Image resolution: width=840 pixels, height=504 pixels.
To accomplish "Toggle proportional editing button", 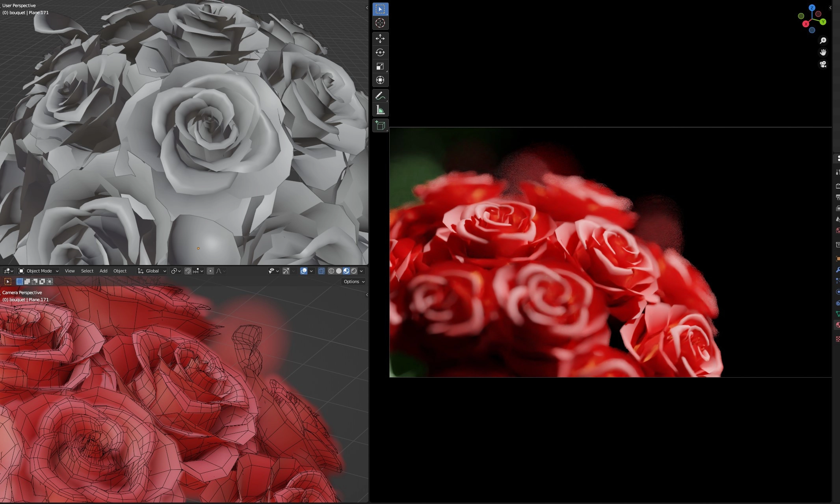I will pyautogui.click(x=210, y=271).
